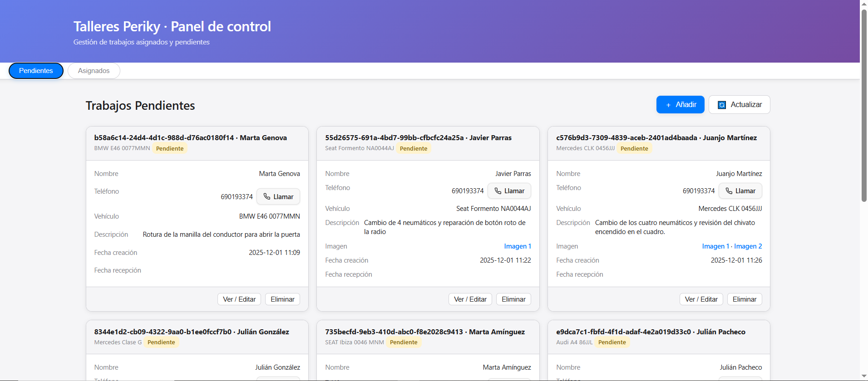Screen dimensions: 868x381
Task: Eliminate the Javier Parras Seat job
Action: (513, 299)
